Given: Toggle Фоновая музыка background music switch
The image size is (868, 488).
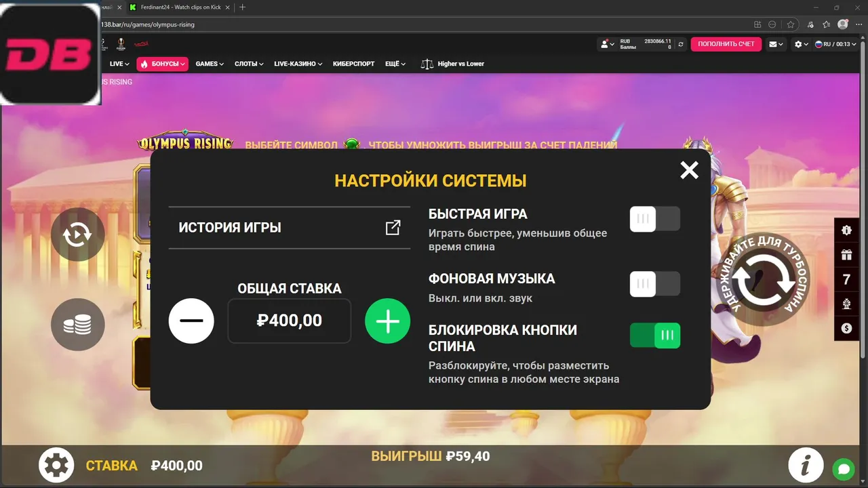Looking at the screenshot, I should click(x=654, y=284).
